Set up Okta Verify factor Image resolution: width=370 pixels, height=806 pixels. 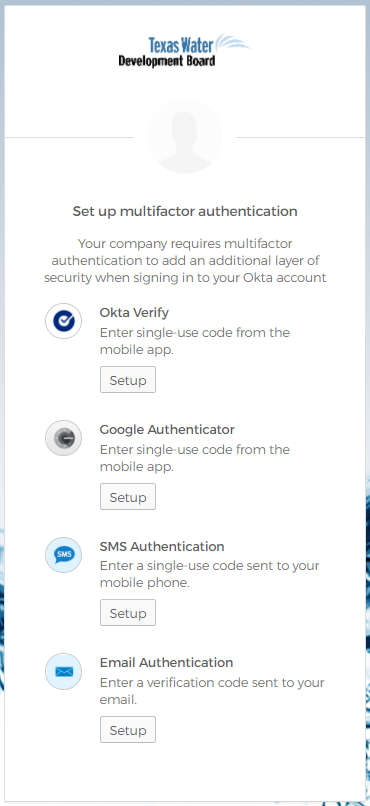point(128,380)
